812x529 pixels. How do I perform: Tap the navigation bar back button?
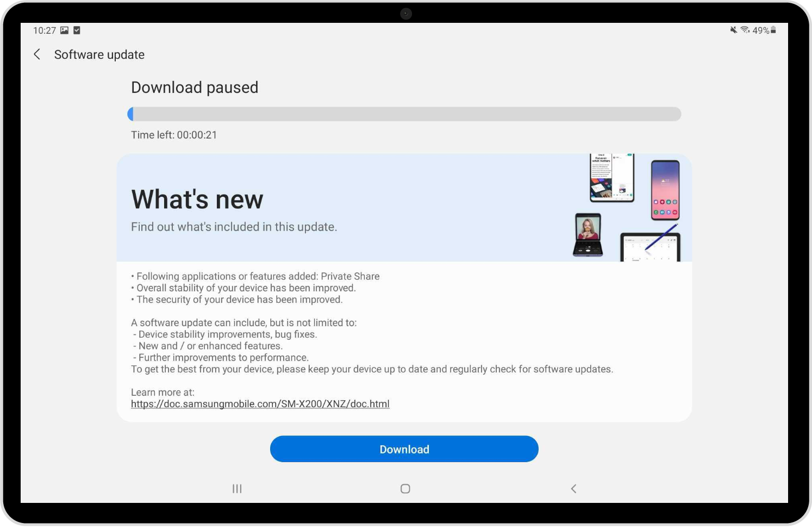[573, 488]
